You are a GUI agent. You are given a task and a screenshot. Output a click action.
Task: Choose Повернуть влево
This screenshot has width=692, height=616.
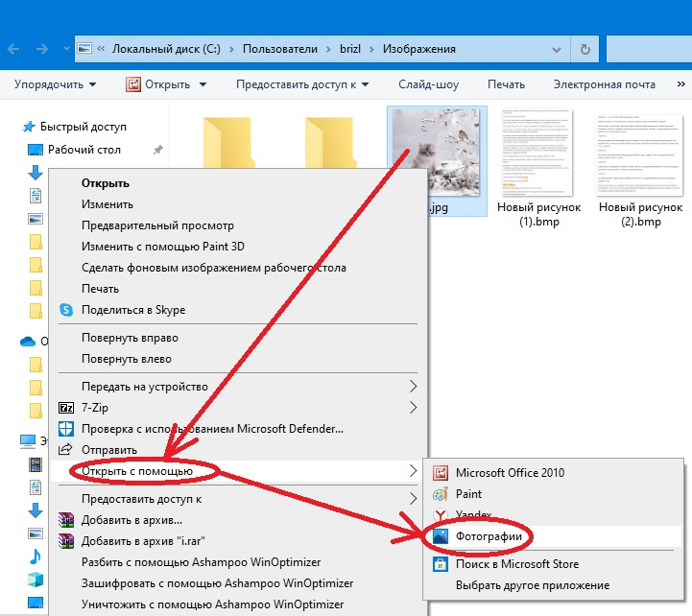tap(238, 359)
